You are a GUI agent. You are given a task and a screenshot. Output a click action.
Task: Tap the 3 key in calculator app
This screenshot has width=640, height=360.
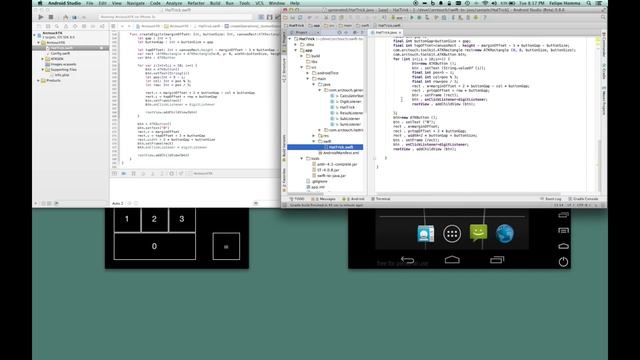pyautogui.click(x=182, y=219)
